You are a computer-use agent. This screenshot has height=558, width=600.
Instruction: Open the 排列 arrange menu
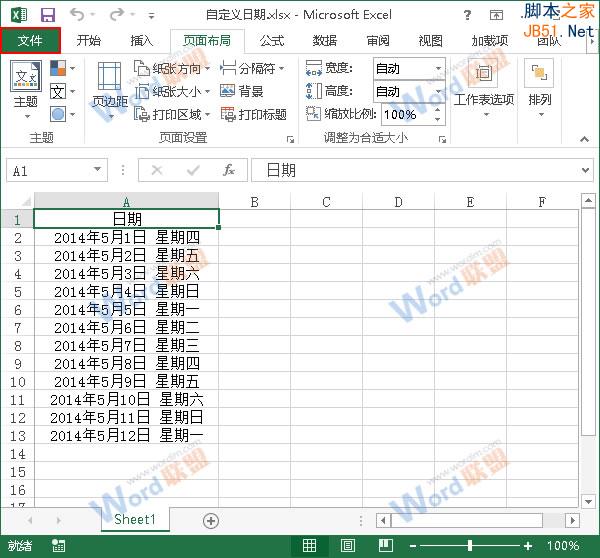click(x=540, y=90)
